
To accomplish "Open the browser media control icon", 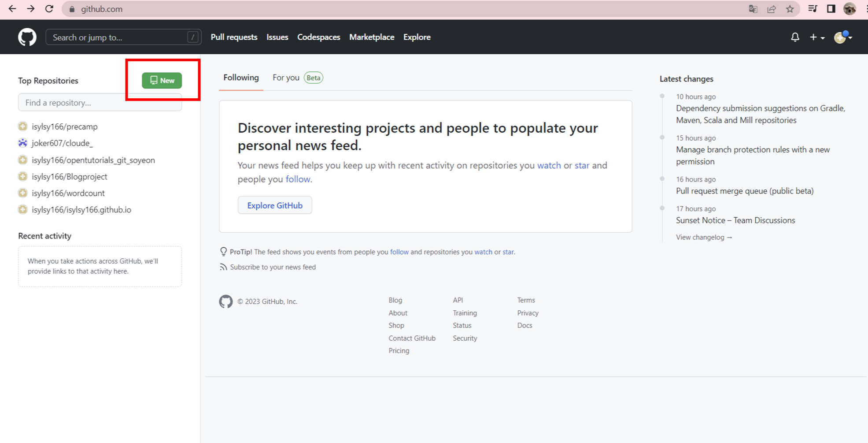I will click(x=813, y=9).
